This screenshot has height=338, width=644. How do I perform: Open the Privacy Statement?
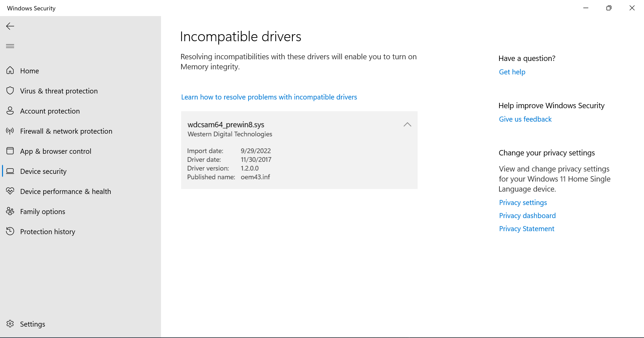click(526, 228)
